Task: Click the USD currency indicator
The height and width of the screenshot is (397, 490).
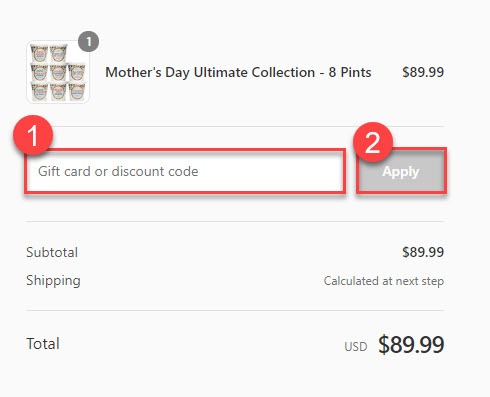Action: 356,347
